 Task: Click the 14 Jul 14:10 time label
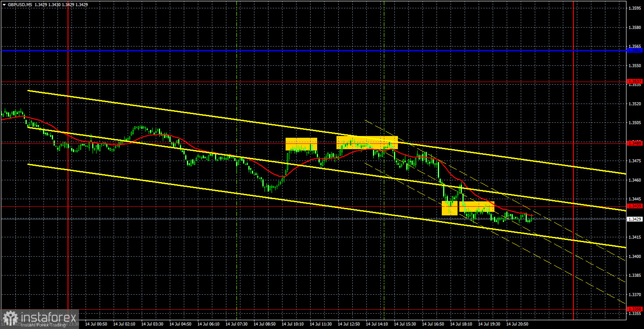(x=377, y=324)
